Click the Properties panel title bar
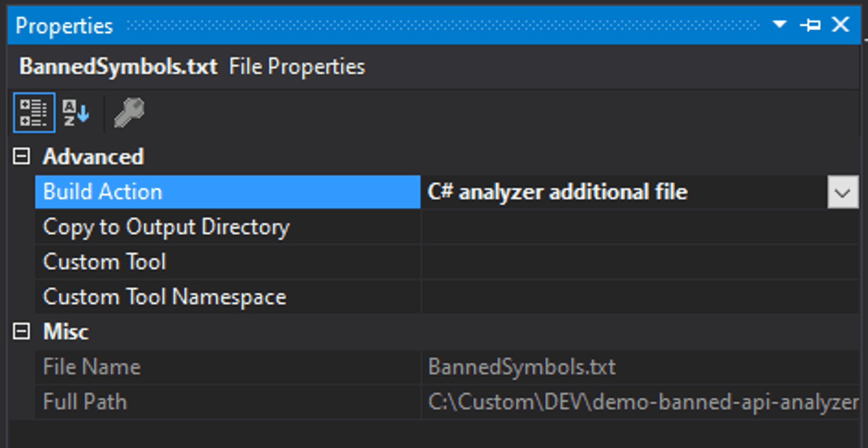Viewport: 868px width, 448px height. tap(65, 25)
